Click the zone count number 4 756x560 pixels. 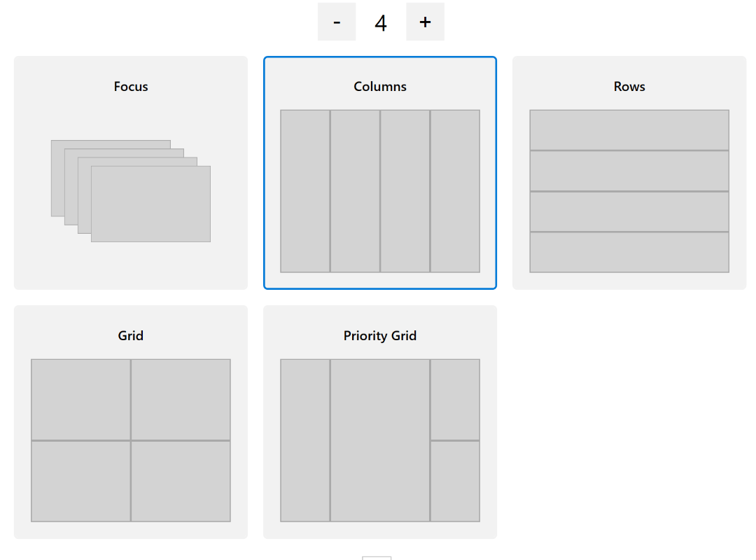coord(381,22)
